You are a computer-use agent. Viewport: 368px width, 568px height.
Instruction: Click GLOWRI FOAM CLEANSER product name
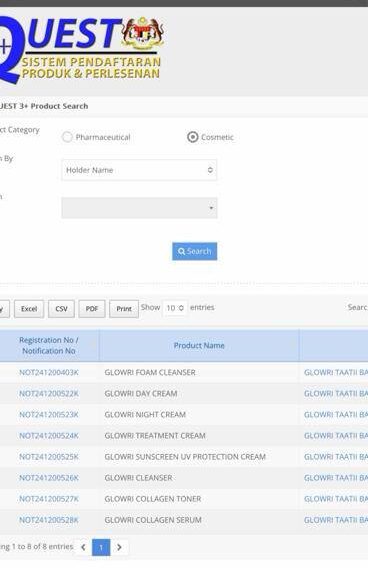[150, 372]
